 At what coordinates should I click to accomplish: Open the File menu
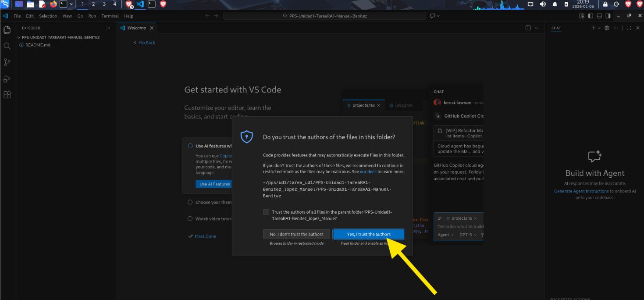point(17,16)
